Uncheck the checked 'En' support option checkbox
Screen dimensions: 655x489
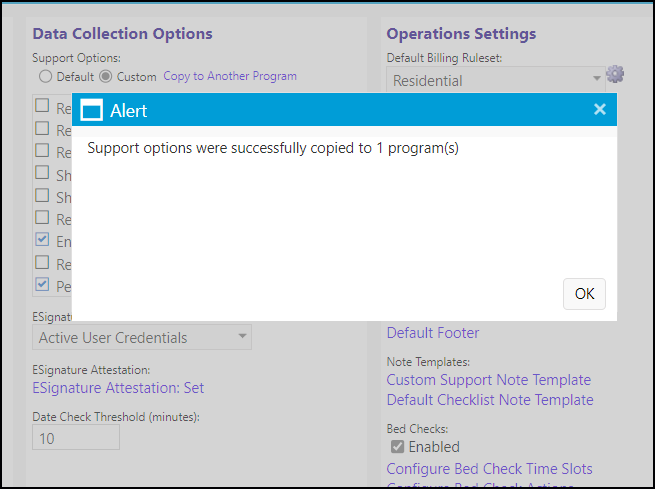(42, 240)
